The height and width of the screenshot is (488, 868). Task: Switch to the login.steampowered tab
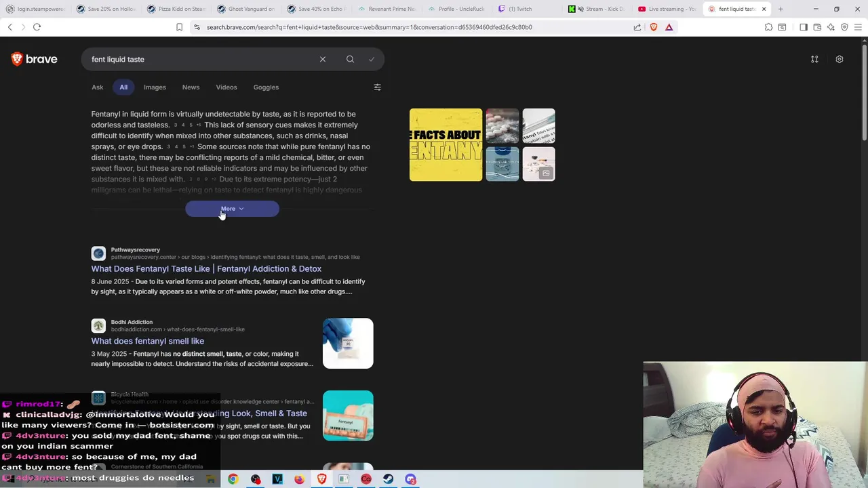point(35,9)
